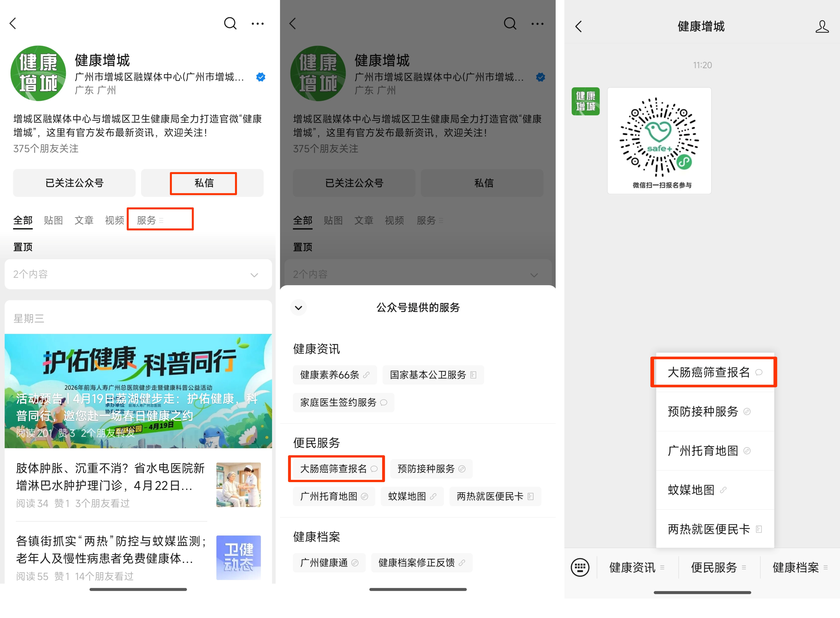The width and height of the screenshot is (840, 618).
Task: Open the safe+ QR code image message
Action: (x=659, y=141)
